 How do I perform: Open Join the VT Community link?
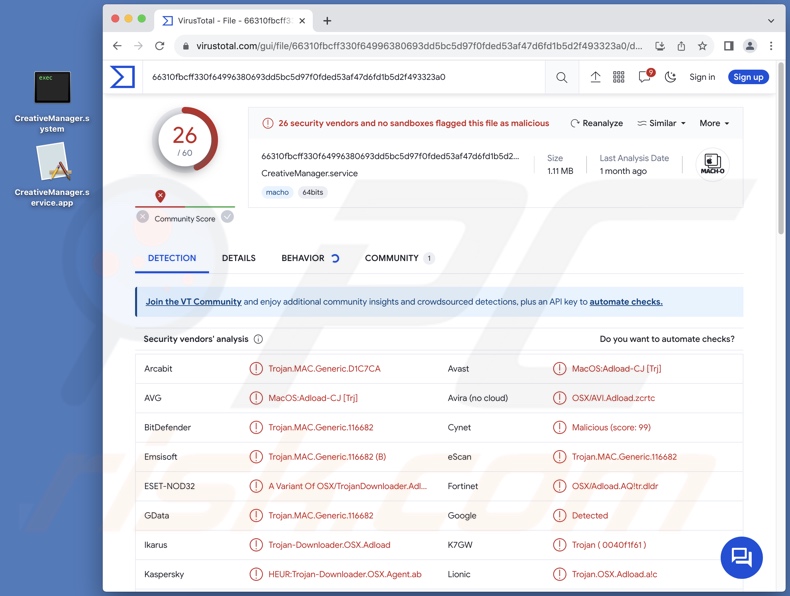coord(193,302)
